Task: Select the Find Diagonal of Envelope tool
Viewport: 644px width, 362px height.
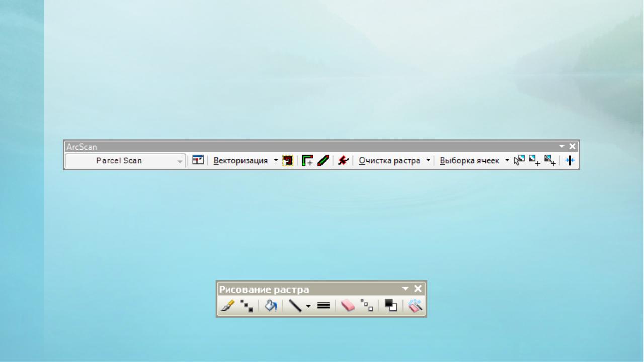Action: [x=550, y=161]
